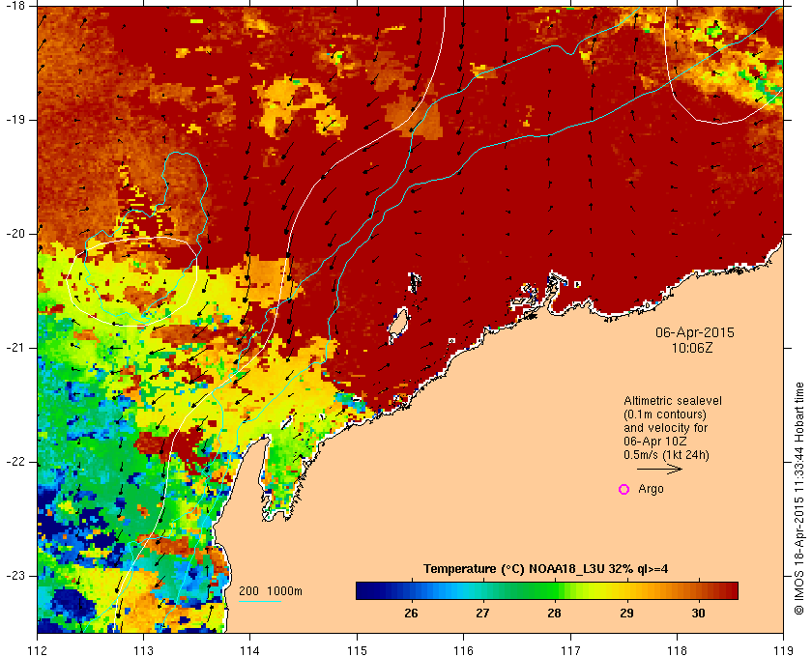Click the '0.5m/s (1kt 24h)' label
This screenshot has height=657, width=812.
(666, 455)
